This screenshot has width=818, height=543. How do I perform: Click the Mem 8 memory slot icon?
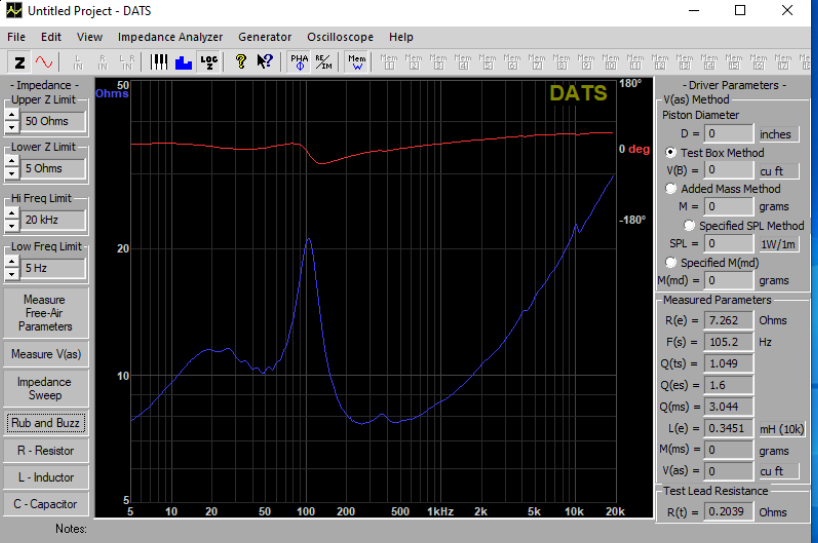point(561,63)
